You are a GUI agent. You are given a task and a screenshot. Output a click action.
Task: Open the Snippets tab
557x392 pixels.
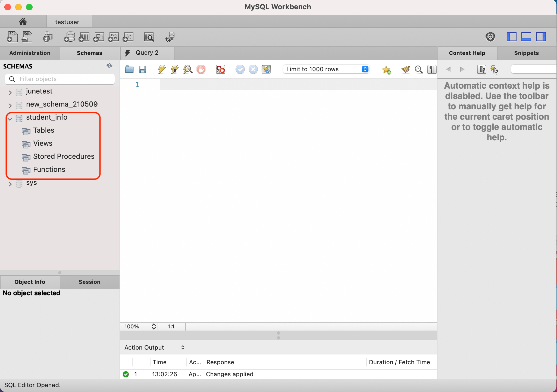pyautogui.click(x=526, y=53)
